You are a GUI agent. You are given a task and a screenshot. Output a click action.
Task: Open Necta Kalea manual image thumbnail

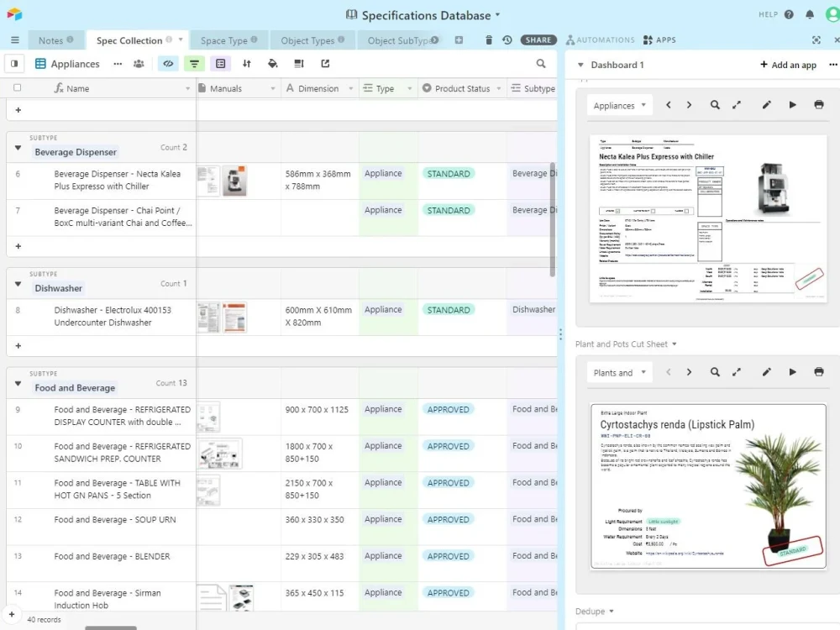234,181
